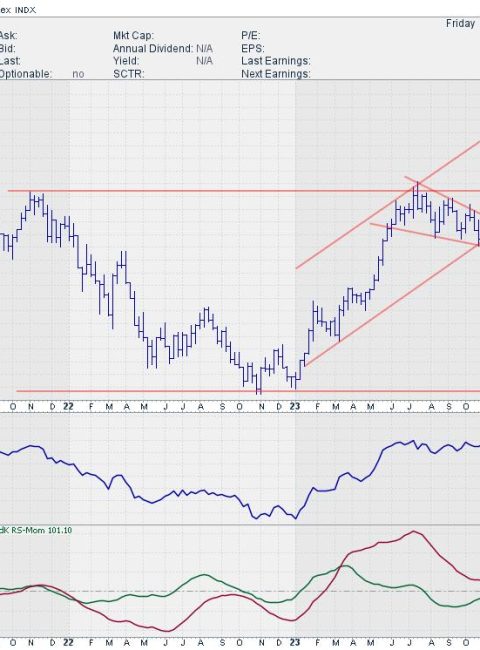Select the lower horizontal red support line
This screenshot has height=650, width=480.
247,391
